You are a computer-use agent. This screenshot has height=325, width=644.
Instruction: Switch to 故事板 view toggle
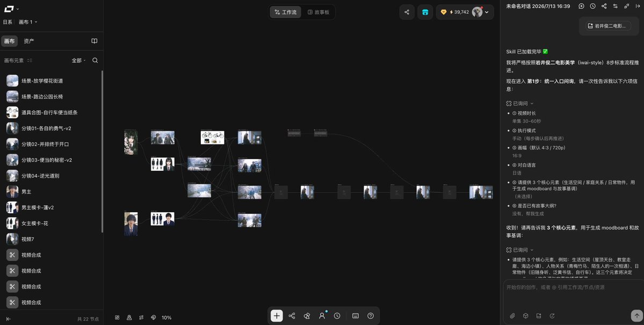319,12
